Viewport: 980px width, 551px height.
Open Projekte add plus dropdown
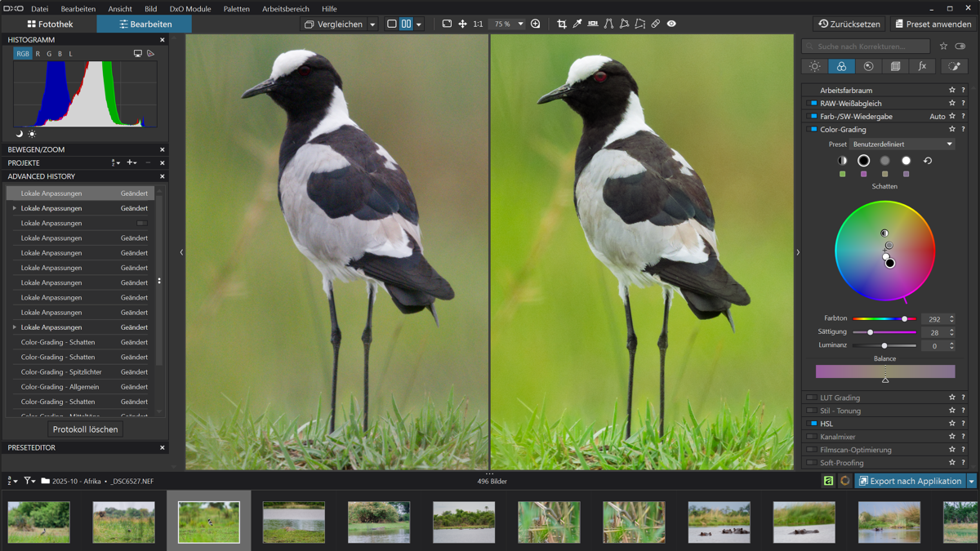[x=131, y=163]
